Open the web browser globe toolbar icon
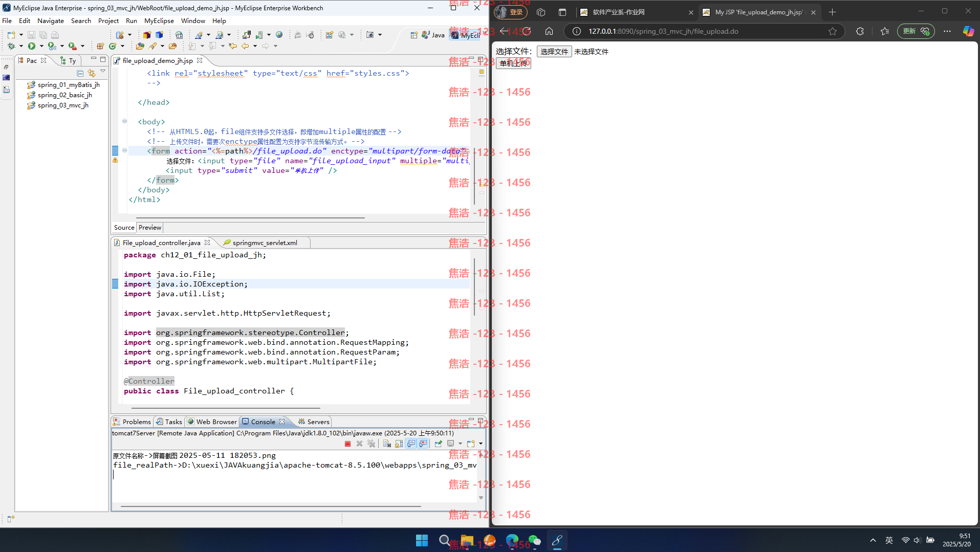The width and height of the screenshot is (980, 552). (x=279, y=35)
